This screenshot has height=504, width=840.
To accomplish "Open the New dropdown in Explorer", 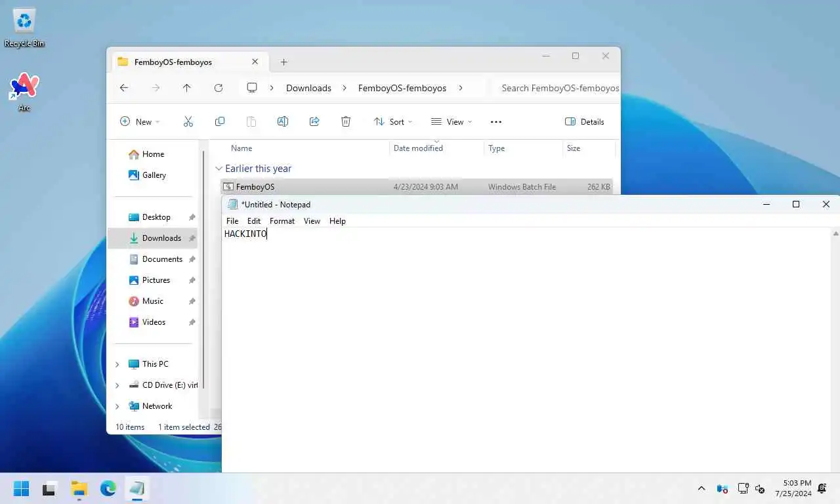I will (140, 121).
